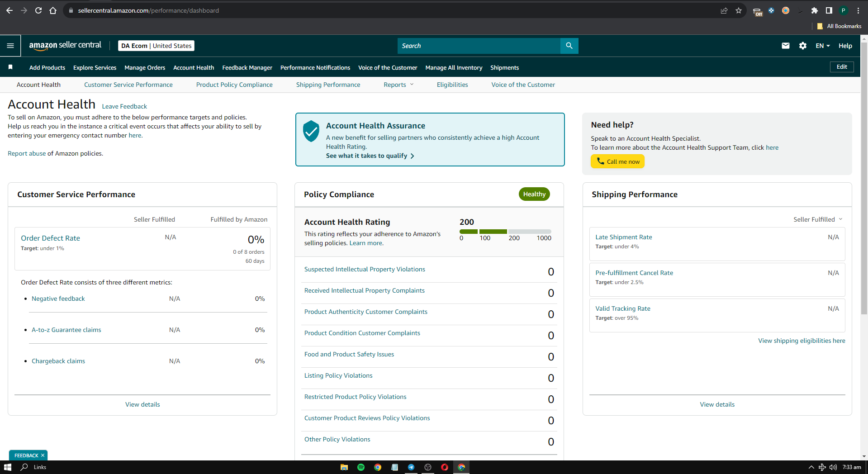868x474 pixels.
Task: Open Performance Notifications in navigation bar
Action: 315,67
